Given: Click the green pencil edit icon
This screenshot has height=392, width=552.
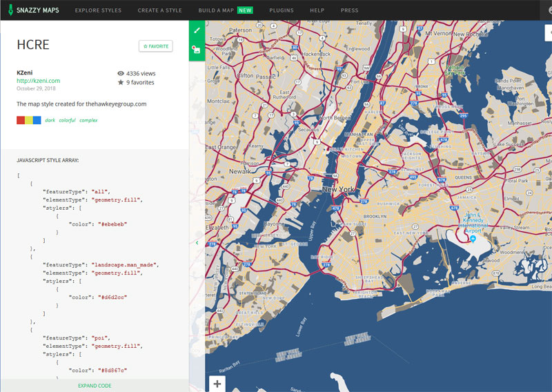Looking at the screenshot, I should (197, 30).
